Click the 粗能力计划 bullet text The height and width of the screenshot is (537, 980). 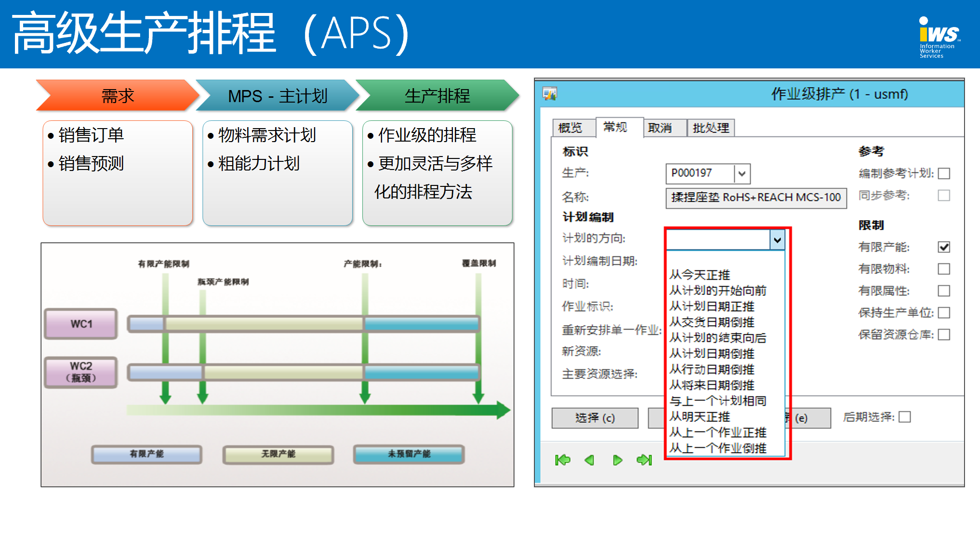[x=259, y=164]
